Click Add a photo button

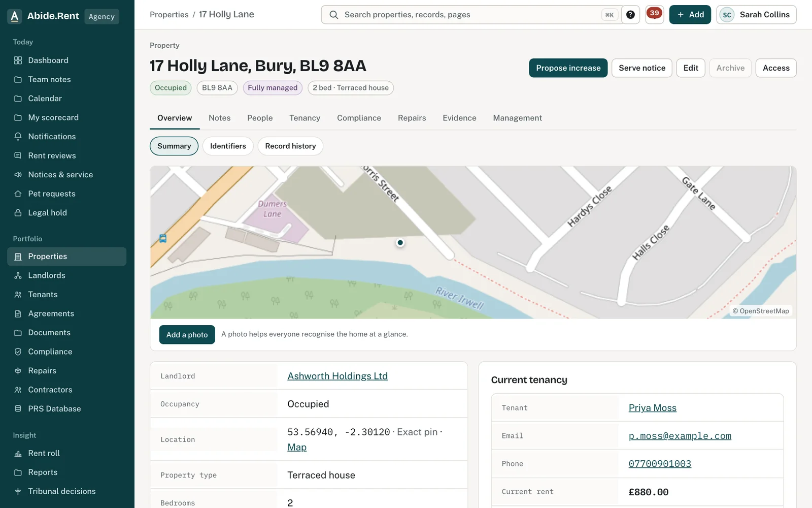pos(187,335)
